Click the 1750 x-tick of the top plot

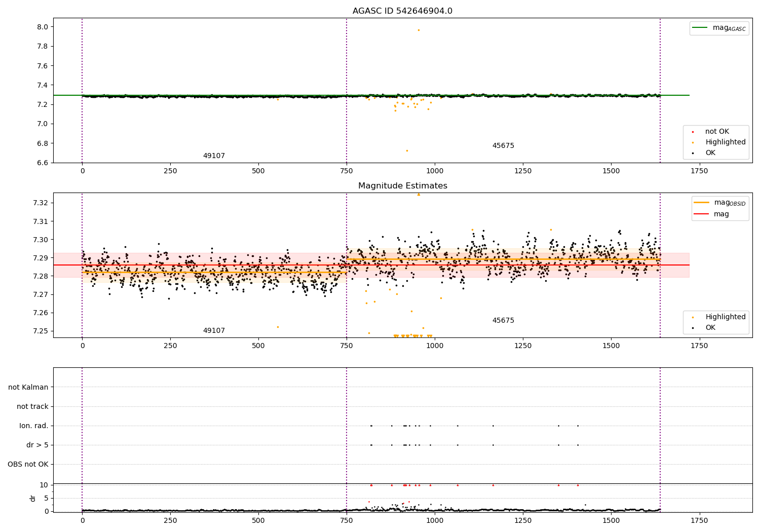click(699, 171)
